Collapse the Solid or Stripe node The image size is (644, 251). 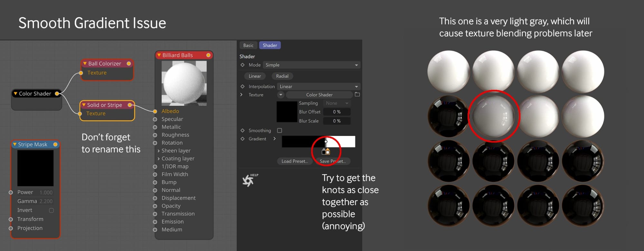coord(84,105)
